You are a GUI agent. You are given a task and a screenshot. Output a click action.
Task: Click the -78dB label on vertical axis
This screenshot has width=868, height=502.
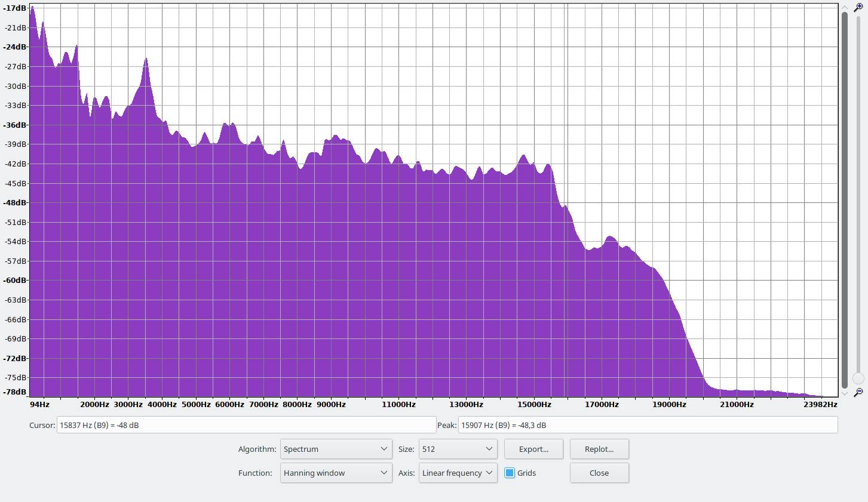pyautogui.click(x=15, y=392)
